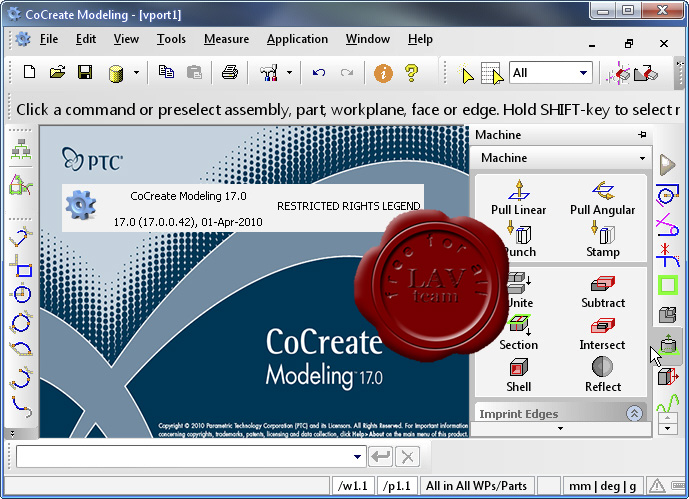689x499 pixels.
Task: Open the View menu
Action: coord(126,39)
